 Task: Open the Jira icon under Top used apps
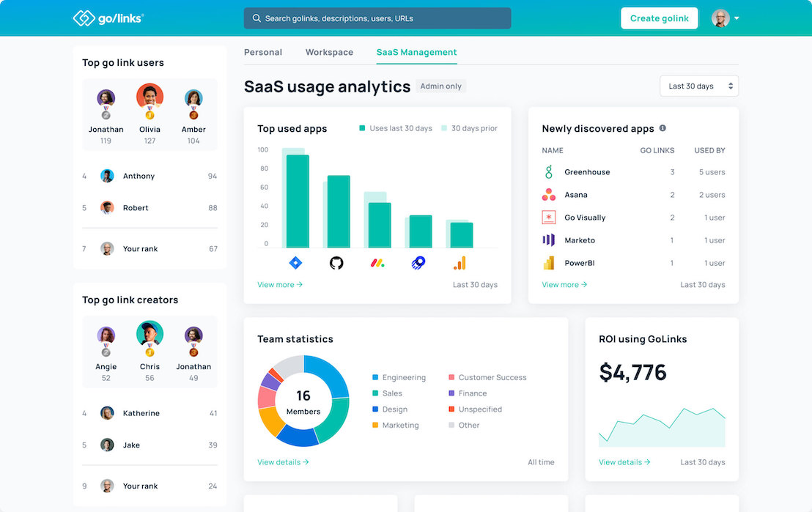point(295,262)
